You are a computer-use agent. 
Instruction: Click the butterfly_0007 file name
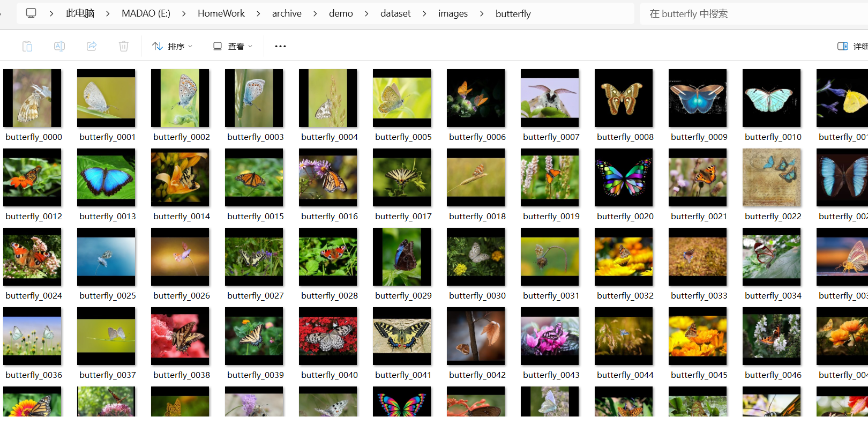551,137
